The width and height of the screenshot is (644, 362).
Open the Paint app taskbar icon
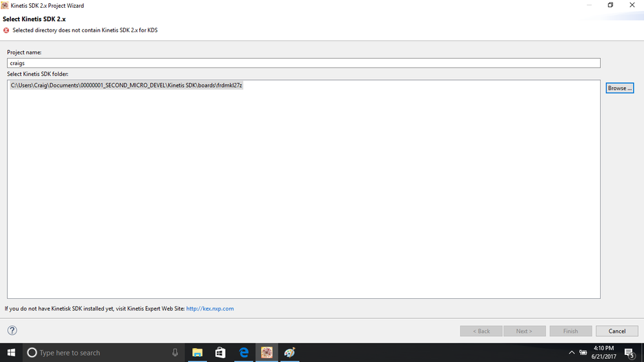point(289,352)
